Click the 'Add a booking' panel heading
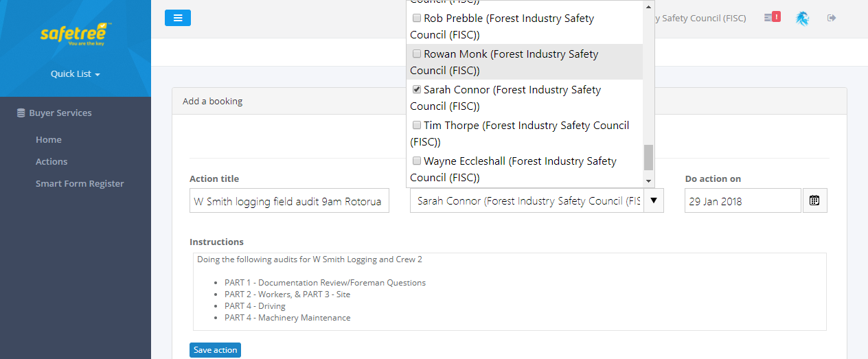 [x=212, y=102]
